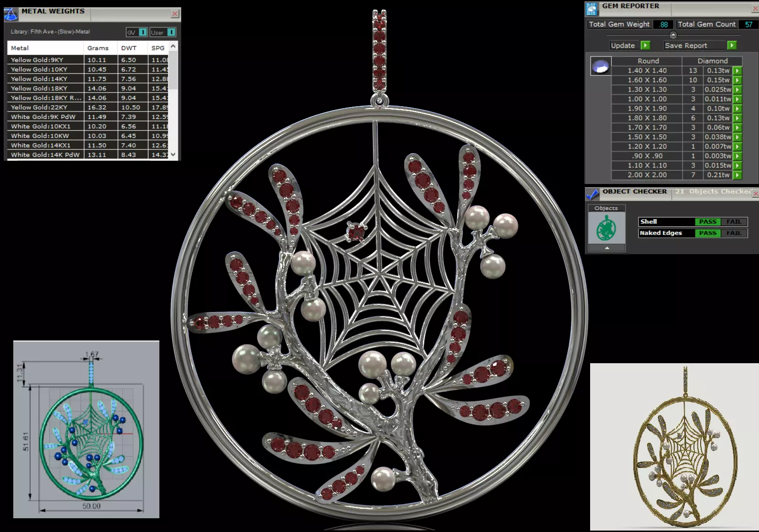Select the round gem shape icon
The image size is (759, 532).
pos(601,66)
